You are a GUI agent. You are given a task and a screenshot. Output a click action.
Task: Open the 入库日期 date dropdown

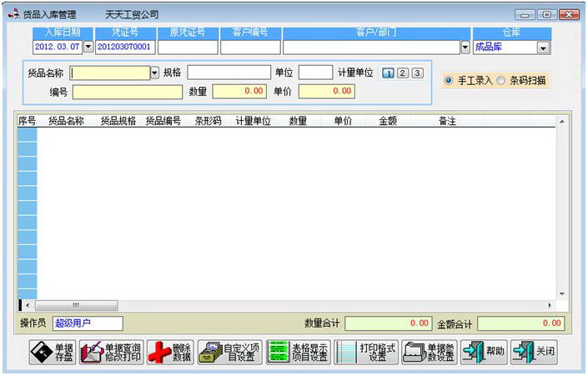click(89, 48)
